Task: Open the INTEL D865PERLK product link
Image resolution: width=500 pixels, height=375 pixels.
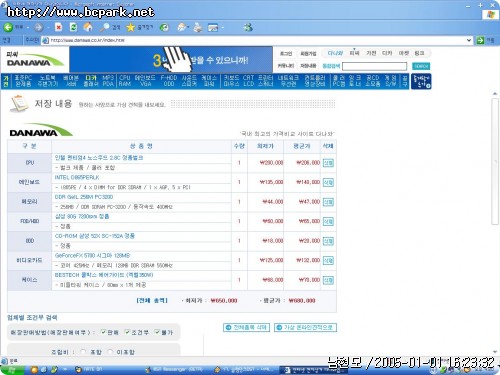Action: [x=77, y=178]
